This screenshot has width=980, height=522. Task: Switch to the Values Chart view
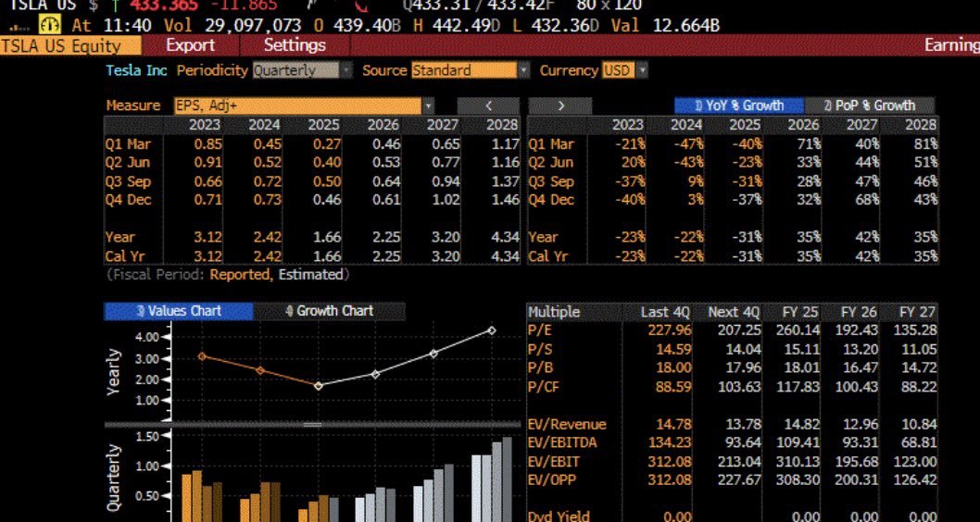pyautogui.click(x=179, y=311)
